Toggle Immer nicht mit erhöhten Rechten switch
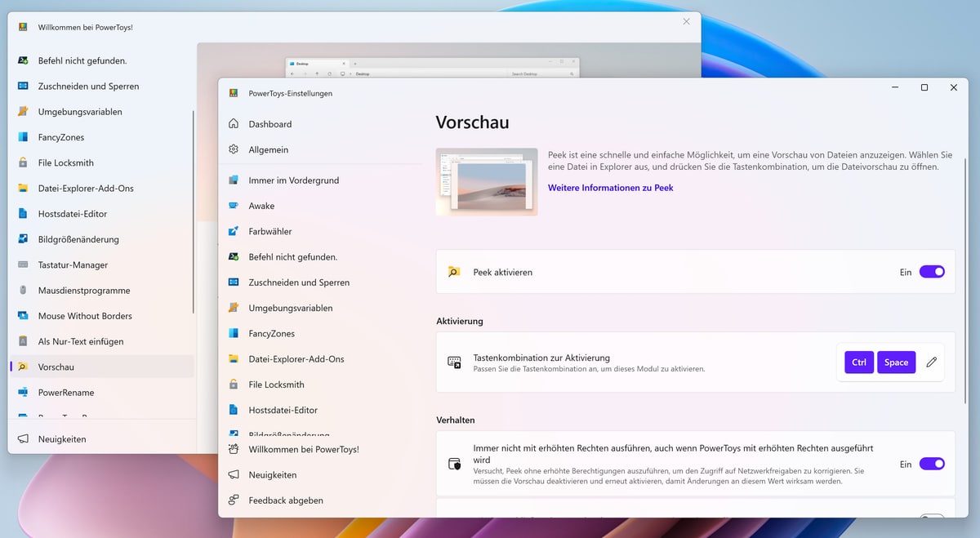The width and height of the screenshot is (980, 538). (932, 464)
